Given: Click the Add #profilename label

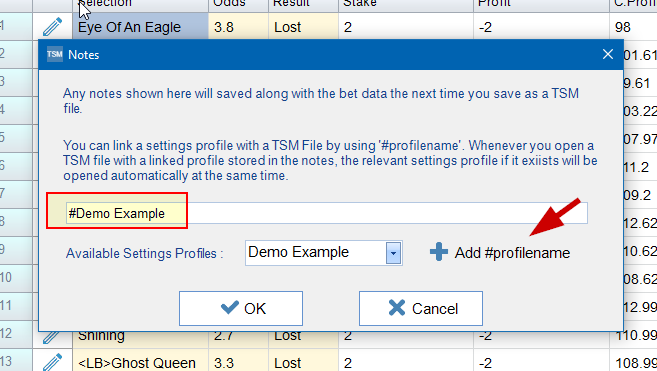Looking at the screenshot, I should point(512,253).
